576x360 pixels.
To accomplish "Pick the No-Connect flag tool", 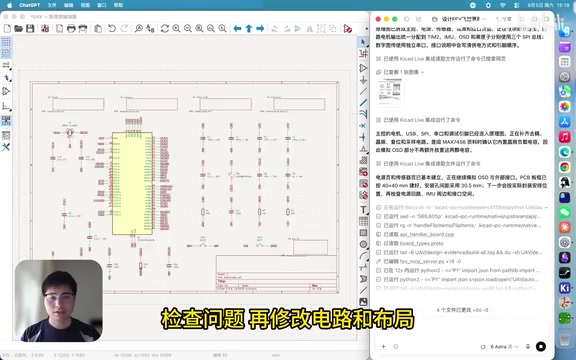I will pos(363,126).
